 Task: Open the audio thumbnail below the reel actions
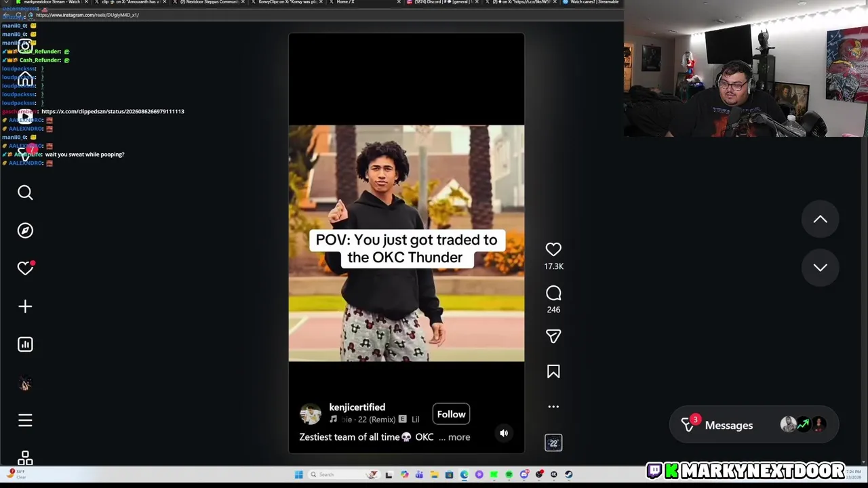pyautogui.click(x=553, y=443)
